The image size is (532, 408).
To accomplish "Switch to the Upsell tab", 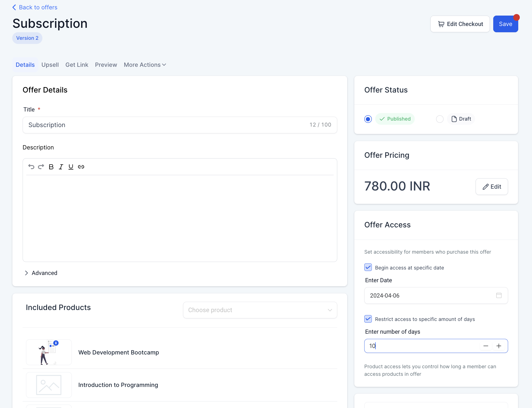I will (50, 65).
